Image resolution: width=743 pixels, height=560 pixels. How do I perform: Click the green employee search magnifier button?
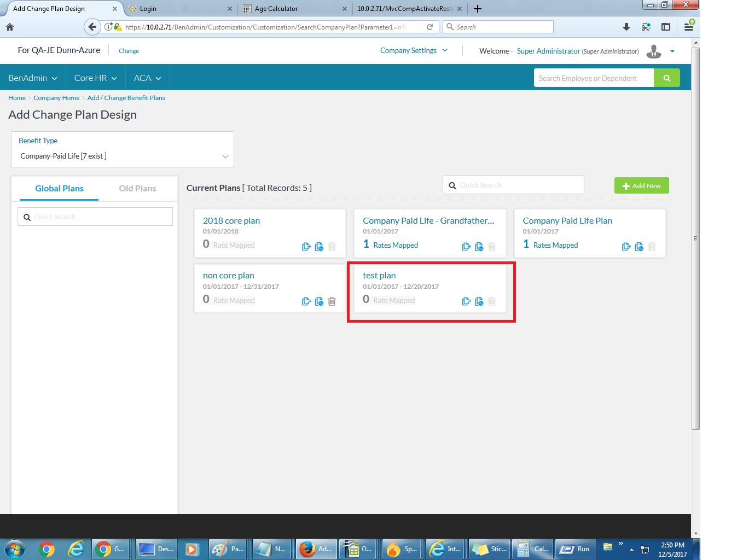point(666,78)
